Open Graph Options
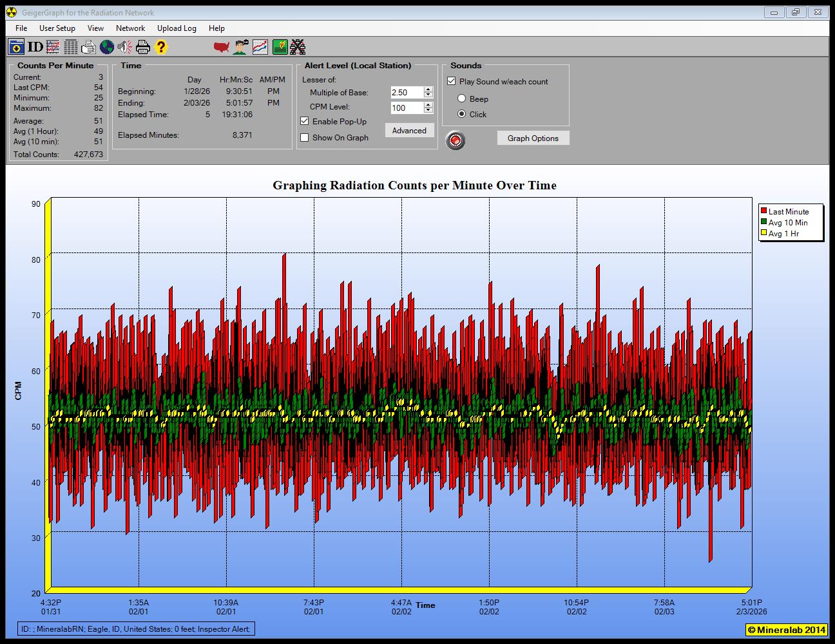Screen dimensions: 835x644 click(533, 138)
